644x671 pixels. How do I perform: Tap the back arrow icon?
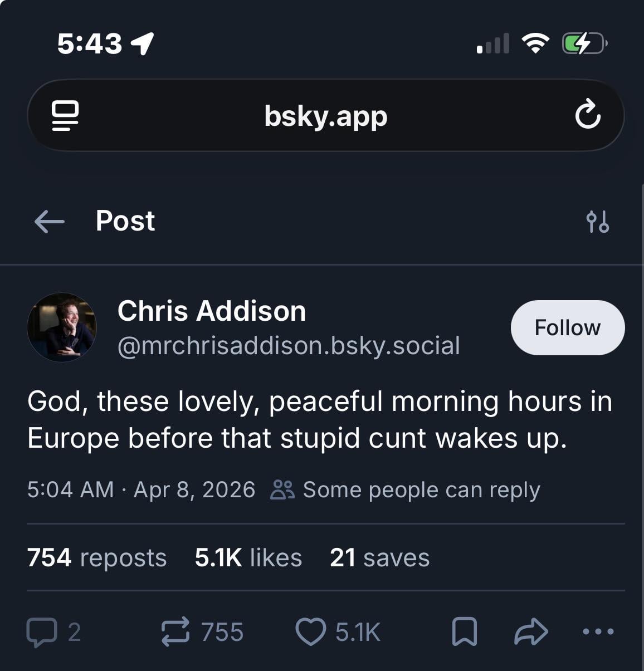tap(50, 222)
